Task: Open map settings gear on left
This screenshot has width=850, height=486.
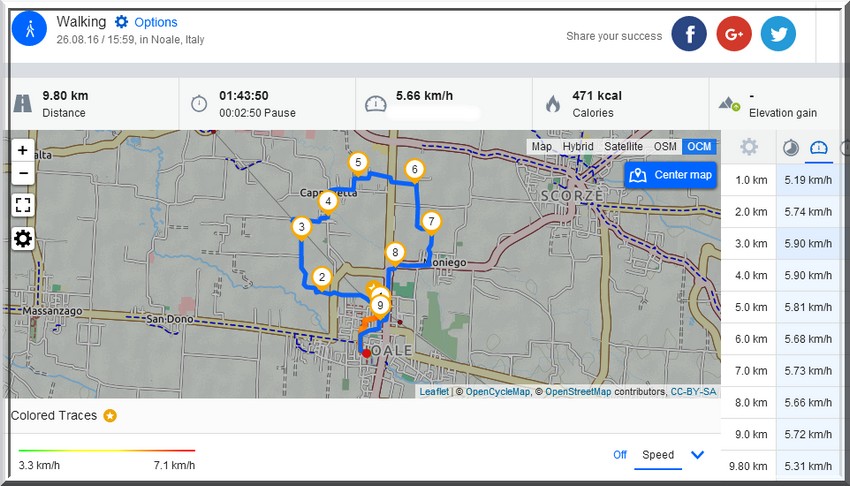Action: click(23, 238)
